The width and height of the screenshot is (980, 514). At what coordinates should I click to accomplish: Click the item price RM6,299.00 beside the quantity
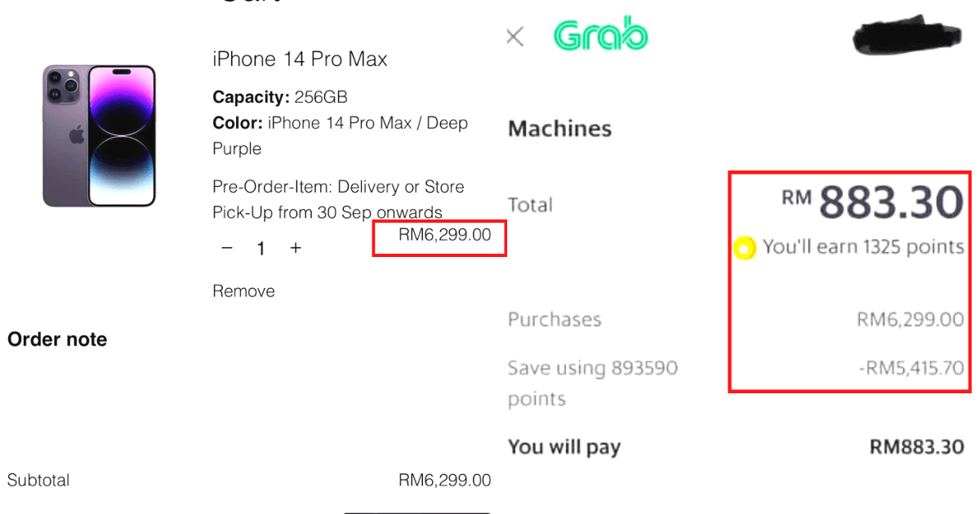(x=444, y=235)
